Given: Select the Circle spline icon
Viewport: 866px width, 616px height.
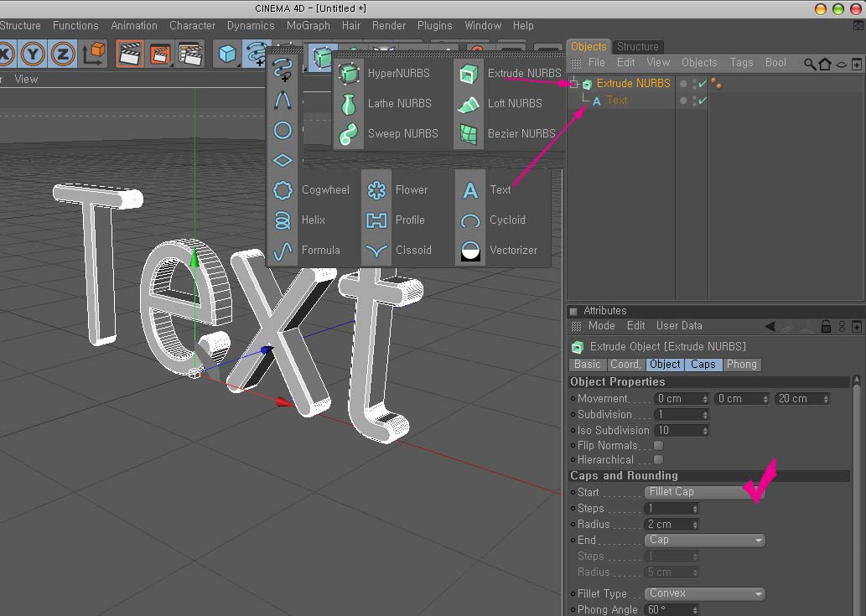Looking at the screenshot, I should point(283,130).
